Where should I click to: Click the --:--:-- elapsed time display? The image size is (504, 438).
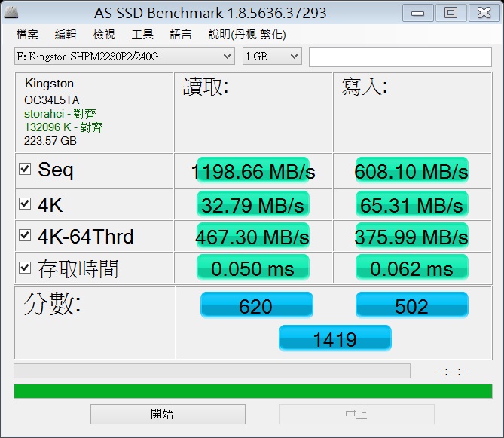click(x=453, y=372)
